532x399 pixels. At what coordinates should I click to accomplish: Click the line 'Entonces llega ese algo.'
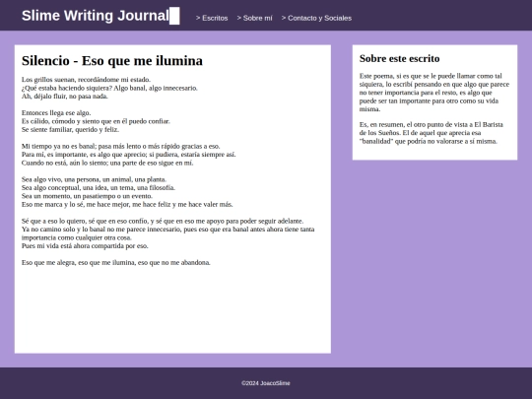click(56, 112)
